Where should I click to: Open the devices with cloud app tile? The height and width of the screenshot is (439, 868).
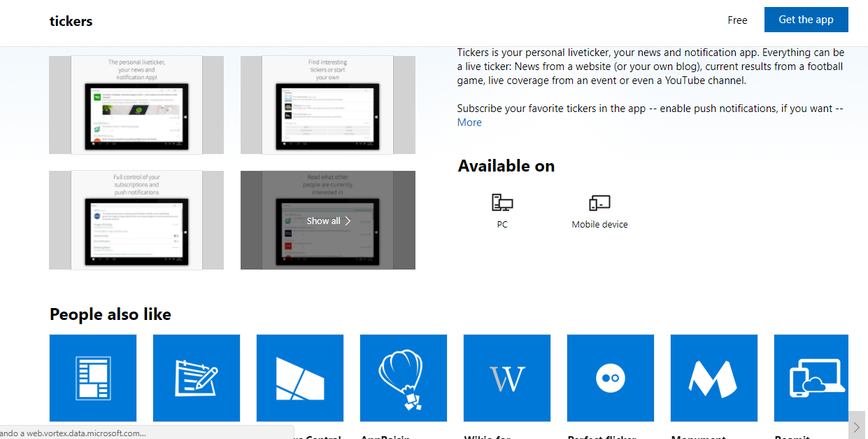pos(811,378)
